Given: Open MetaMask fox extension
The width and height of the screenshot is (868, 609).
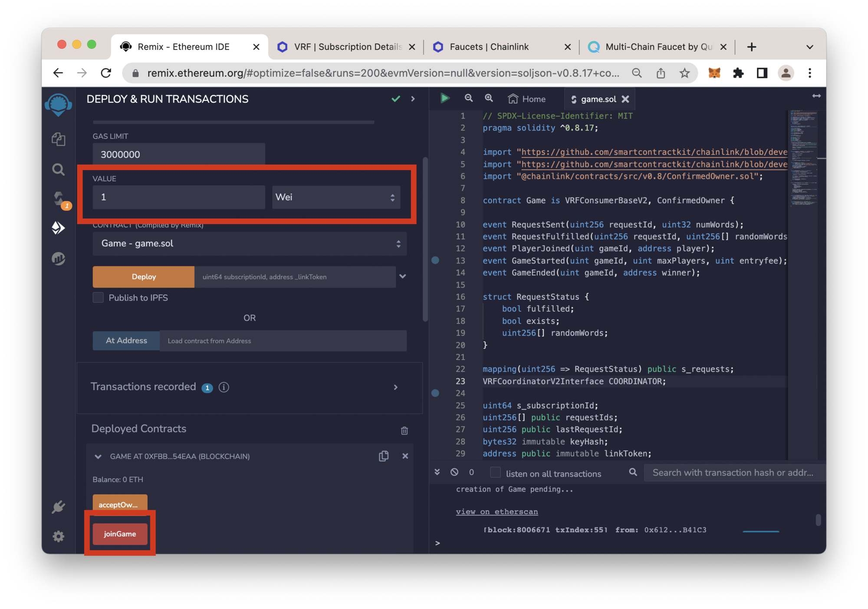Looking at the screenshot, I should pos(714,73).
